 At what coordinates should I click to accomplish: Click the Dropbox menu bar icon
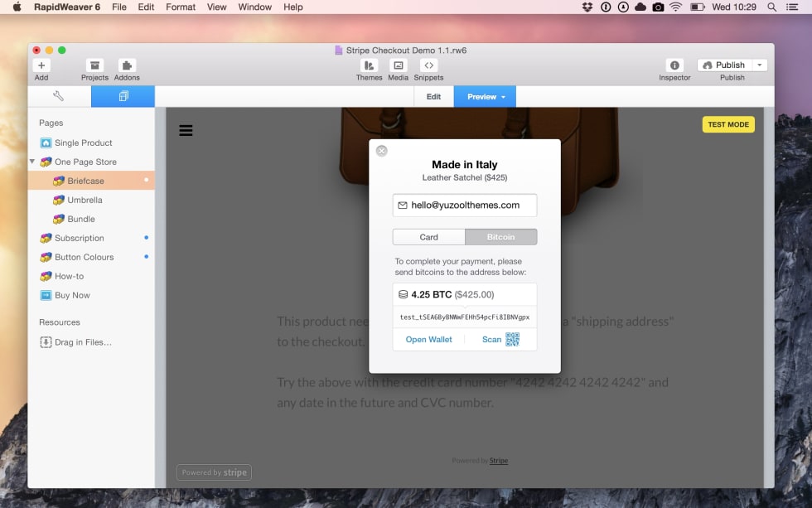pyautogui.click(x=587, y=7)
